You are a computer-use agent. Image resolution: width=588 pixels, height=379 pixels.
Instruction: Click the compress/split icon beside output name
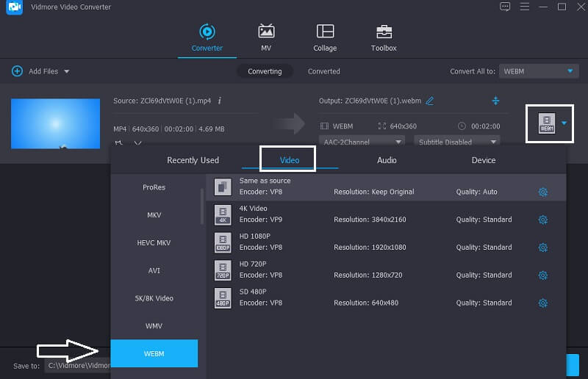(495, 101)
